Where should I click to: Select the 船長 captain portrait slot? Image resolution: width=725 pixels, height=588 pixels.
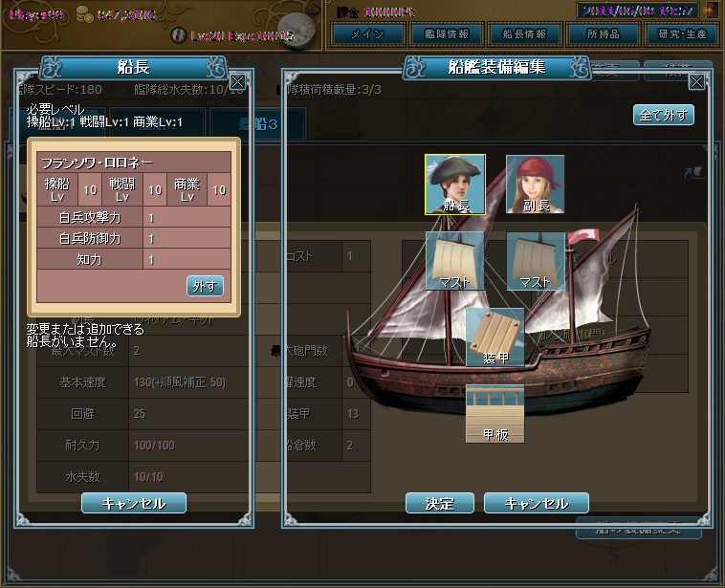click(455, 185)
